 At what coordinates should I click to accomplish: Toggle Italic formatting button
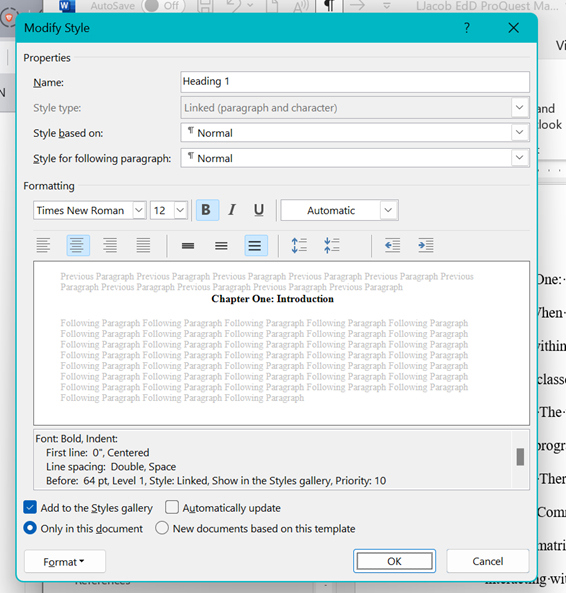pyautogui.click(x=232, y=210)
